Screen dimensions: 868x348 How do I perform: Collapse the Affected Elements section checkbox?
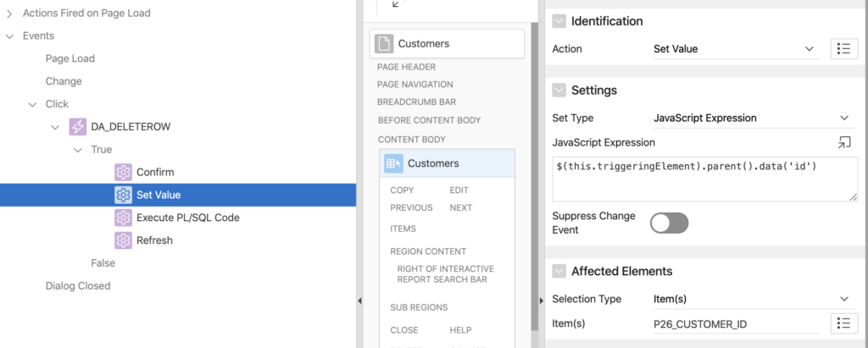[559, 271]
